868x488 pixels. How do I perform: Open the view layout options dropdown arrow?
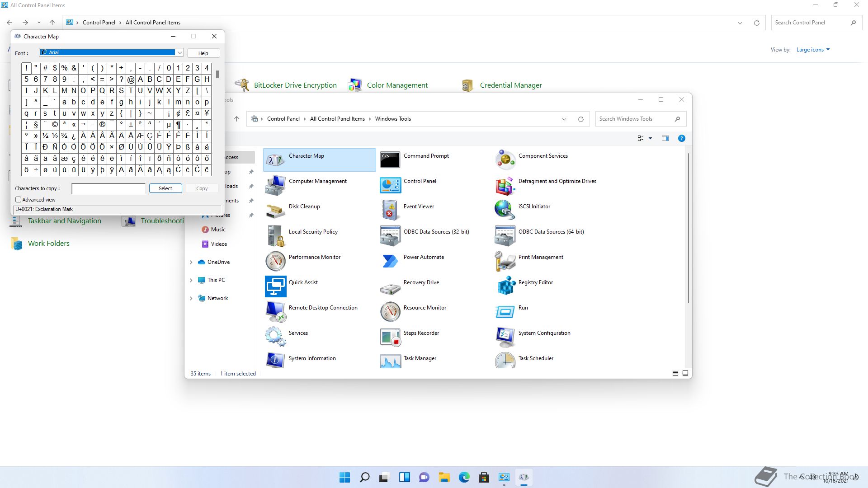click(651, 138)
